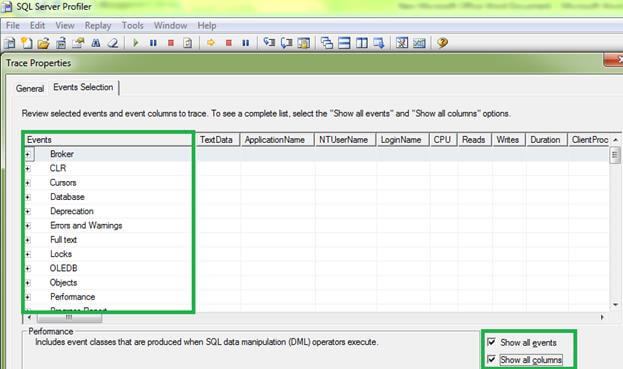The image size is (623, 369).
Task: Open the Tools menu
Action: (x=132, y=25)
